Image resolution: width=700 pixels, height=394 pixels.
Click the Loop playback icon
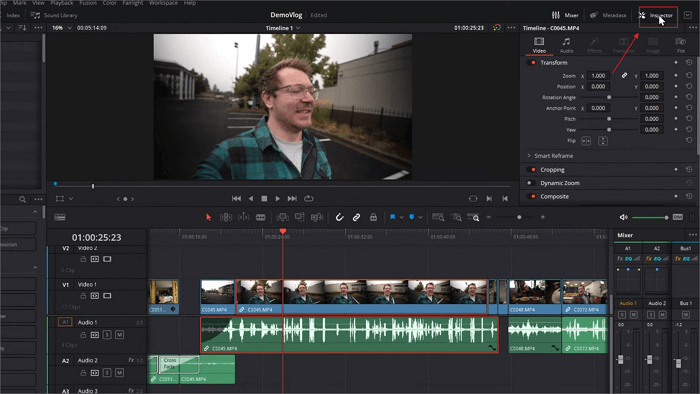tap(308, 199)
